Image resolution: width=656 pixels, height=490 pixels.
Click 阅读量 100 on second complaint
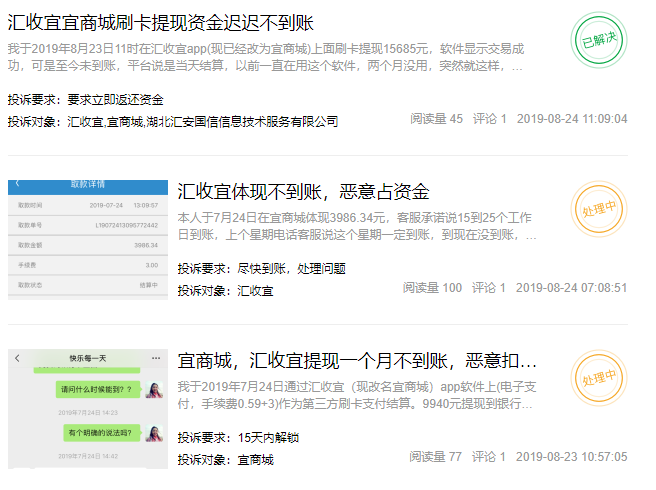pyautogui.click(x=432, y=288)
